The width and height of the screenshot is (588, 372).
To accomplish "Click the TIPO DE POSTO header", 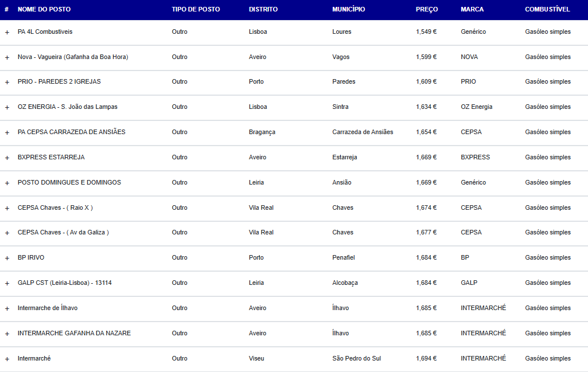I will pos(196,9).
